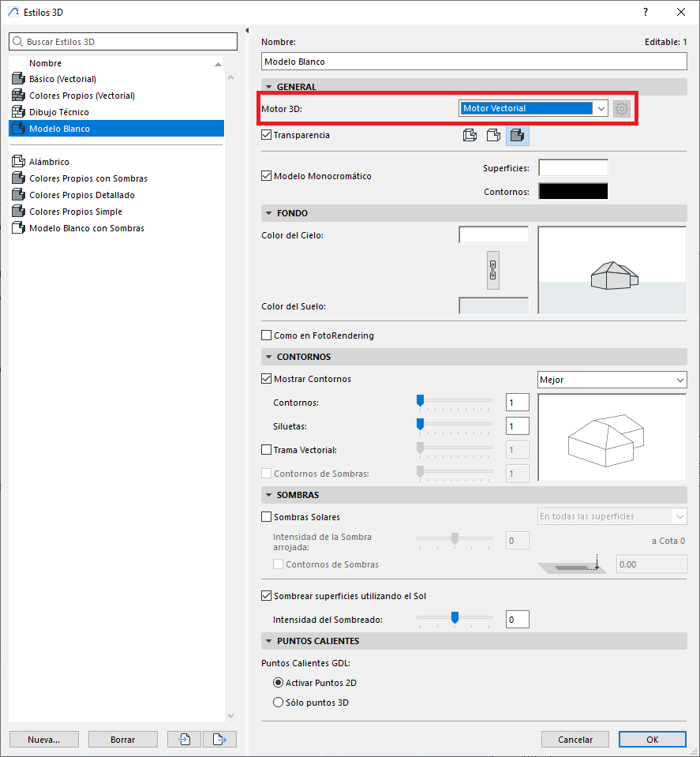Select the Sólo puntos 3D radio button

(x=278, y=703)
